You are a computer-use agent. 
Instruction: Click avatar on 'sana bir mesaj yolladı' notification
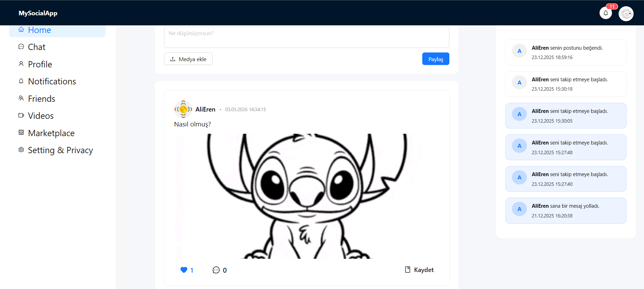coord(519,209)
